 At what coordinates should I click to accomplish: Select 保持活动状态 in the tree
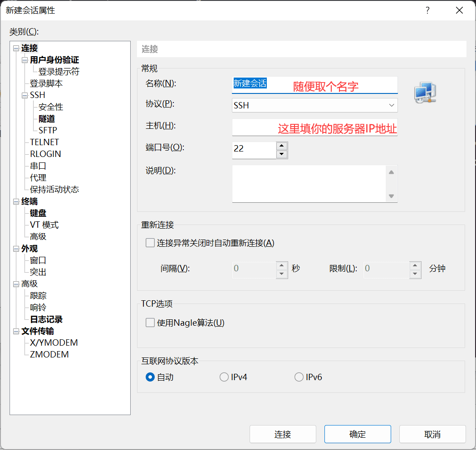[54, 190]
